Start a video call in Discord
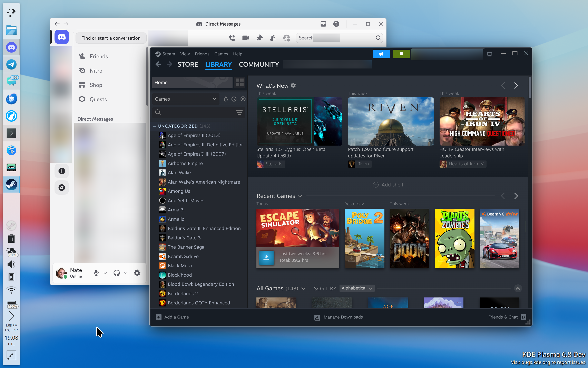Viewport: 588px width, 368px height. pos(246,38)
